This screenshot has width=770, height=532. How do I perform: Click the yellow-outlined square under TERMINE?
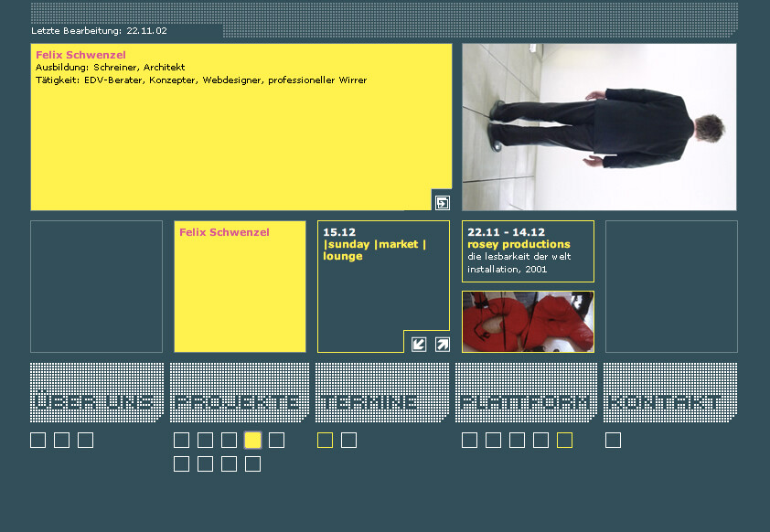coord(325,440)
